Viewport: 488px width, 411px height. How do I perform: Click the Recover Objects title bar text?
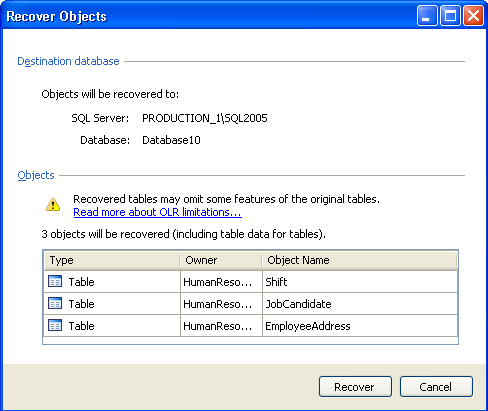(57, 16)
